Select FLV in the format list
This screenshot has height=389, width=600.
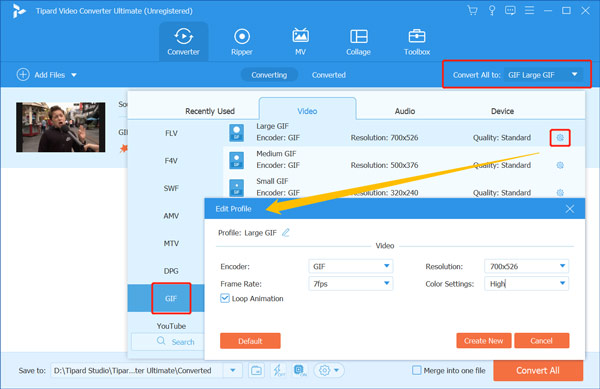tap(171, 133)
